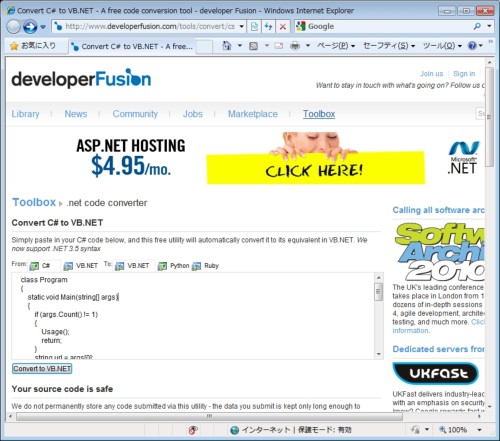The width and height of the screenshot is (500, 441).
Task: Expand the address bar history dropdown
Action: pyautogui.click(x=242, y=26)
